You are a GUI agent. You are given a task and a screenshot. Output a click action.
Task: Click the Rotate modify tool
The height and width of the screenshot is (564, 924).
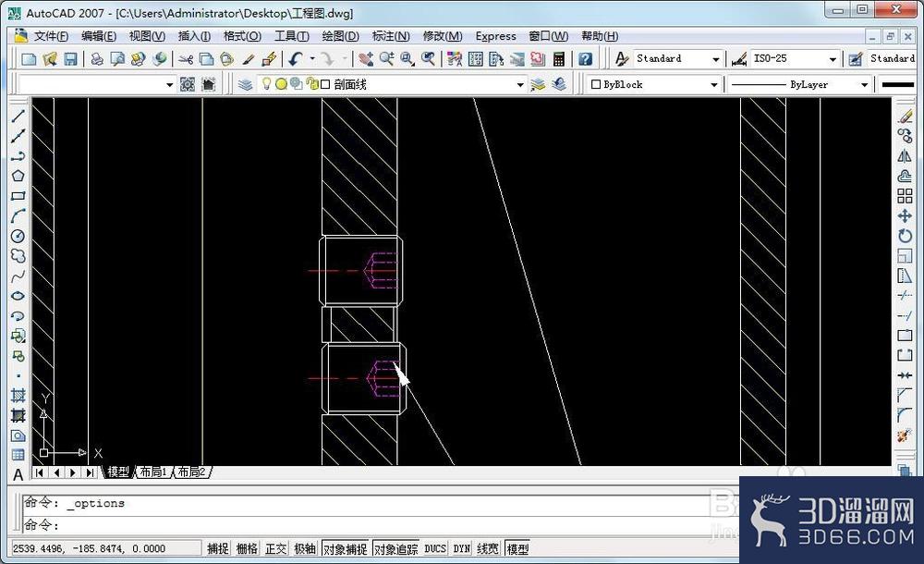point(905,236)
